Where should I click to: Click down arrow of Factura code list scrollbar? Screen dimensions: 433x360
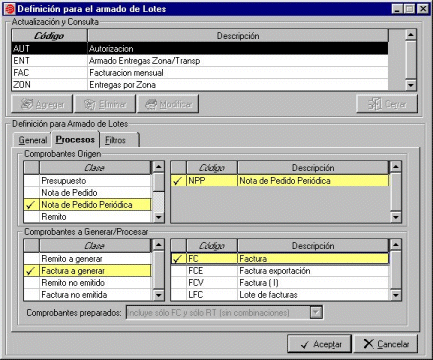(396, 295)
